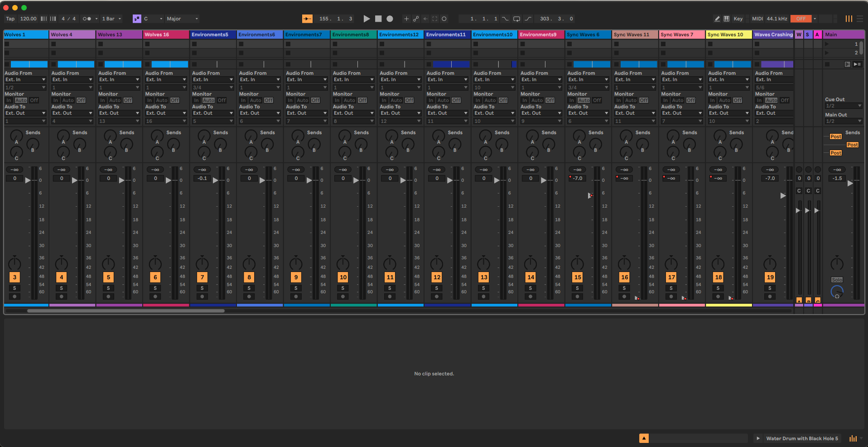868x447 pixels.
Task: Arm the Wolves 13 track for recording
Action: [x=108, y=296]
